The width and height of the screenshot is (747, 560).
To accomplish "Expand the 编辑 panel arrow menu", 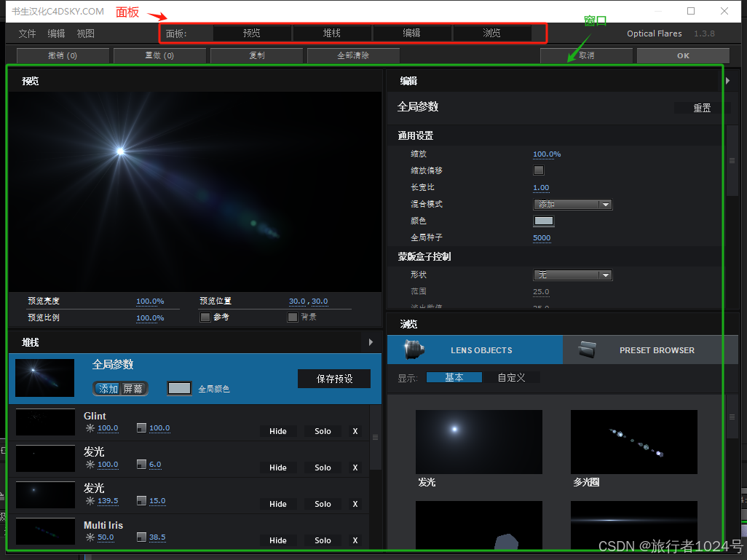I will pos(727,81).
